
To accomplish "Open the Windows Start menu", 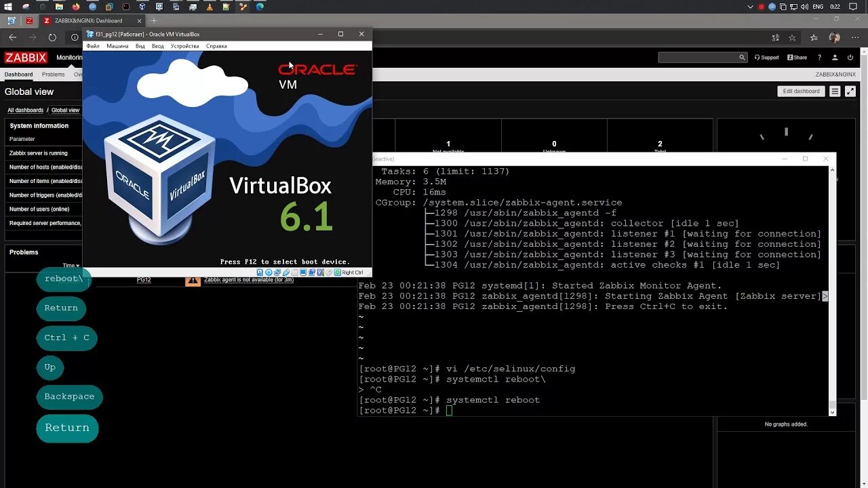I will point(8,7).
